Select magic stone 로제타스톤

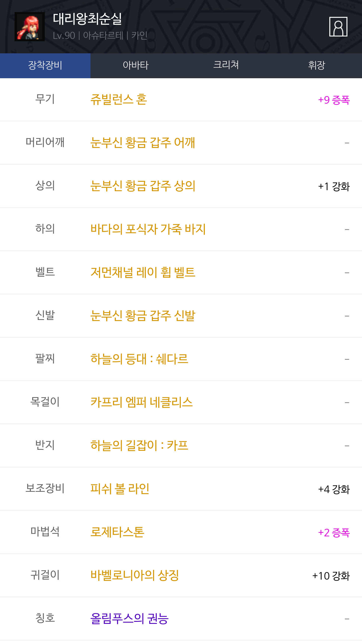tap(117, 532)
